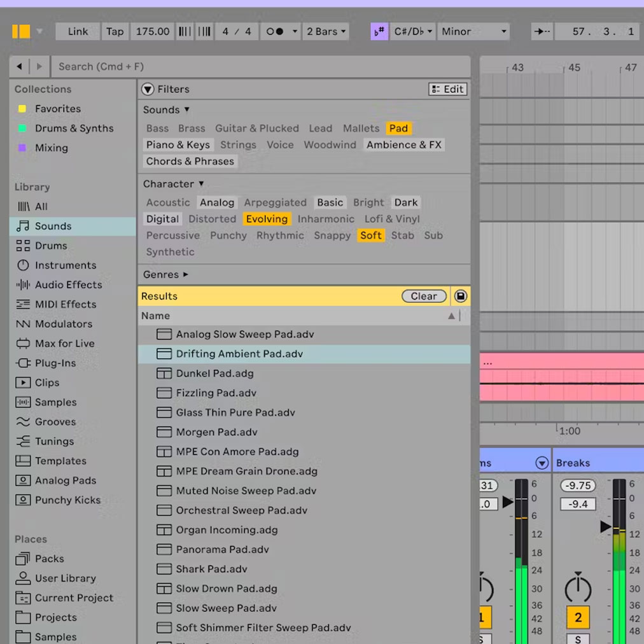The height and width of the screenshot is (644, 644).
Task: Click the browser search field
Action: tap(261, 66)
